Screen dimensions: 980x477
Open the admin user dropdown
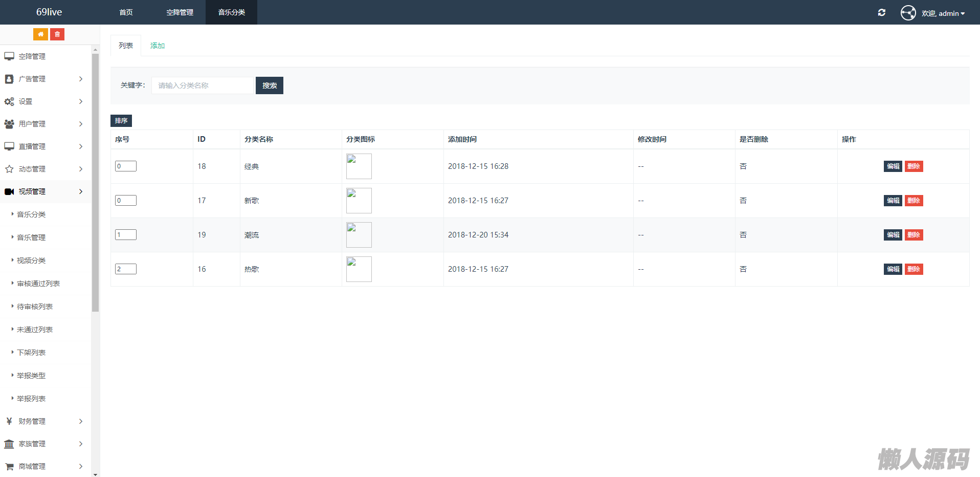click(x=943, y=13)
